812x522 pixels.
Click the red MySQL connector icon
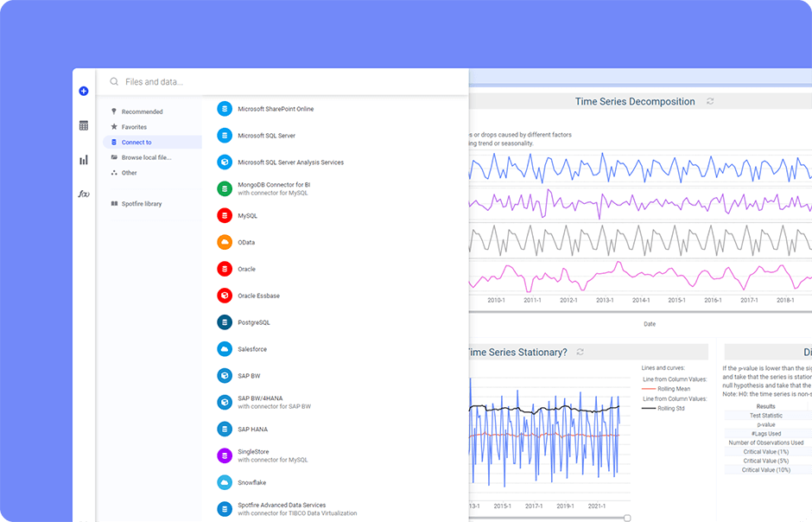225,215
